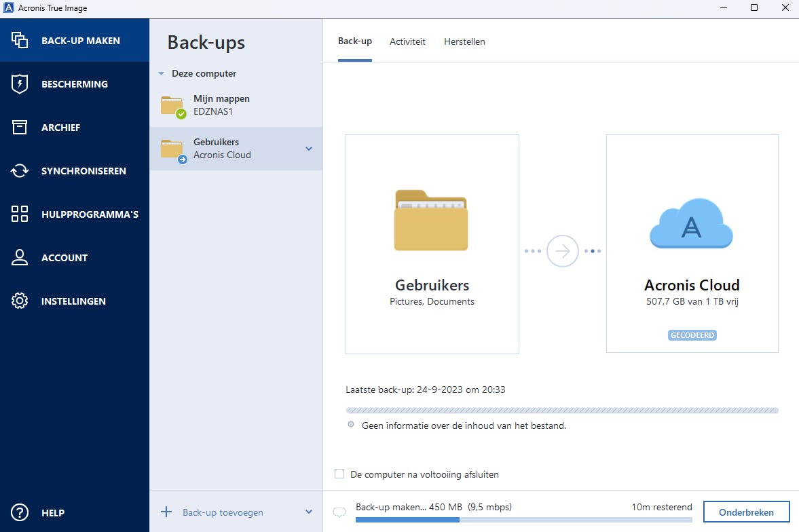Click the Bescherming shield icon

click(x=20, y=83)
